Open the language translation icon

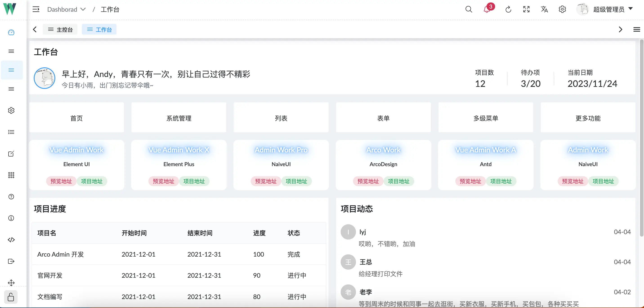[x=544, y=9]
